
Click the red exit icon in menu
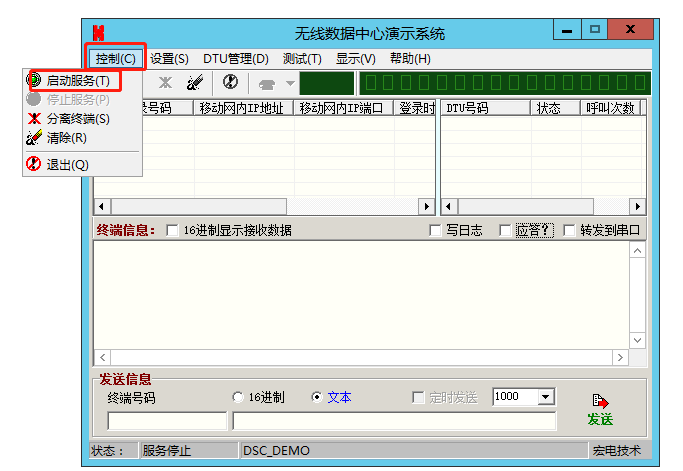pyautogui.click(x=34, y=164)
